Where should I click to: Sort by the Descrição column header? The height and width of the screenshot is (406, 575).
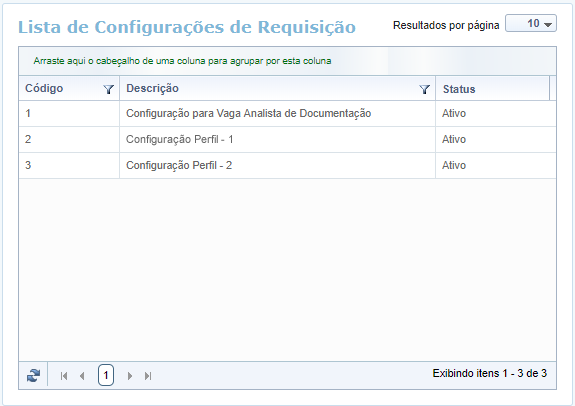point(153,88)
